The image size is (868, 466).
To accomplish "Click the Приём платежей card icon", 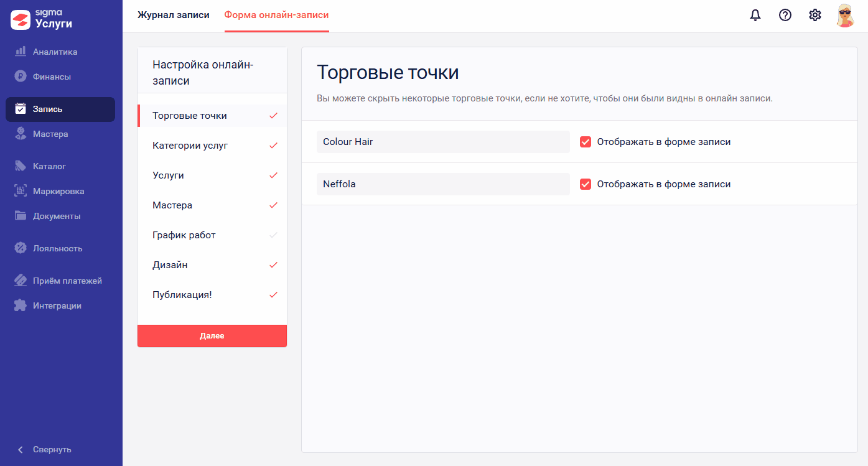I will [21, 281].
